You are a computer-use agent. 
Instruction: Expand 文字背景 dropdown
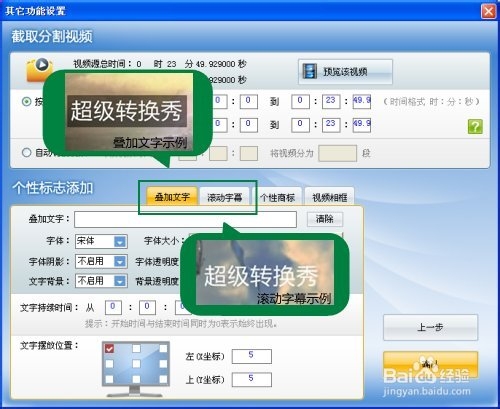click(101, 281)
